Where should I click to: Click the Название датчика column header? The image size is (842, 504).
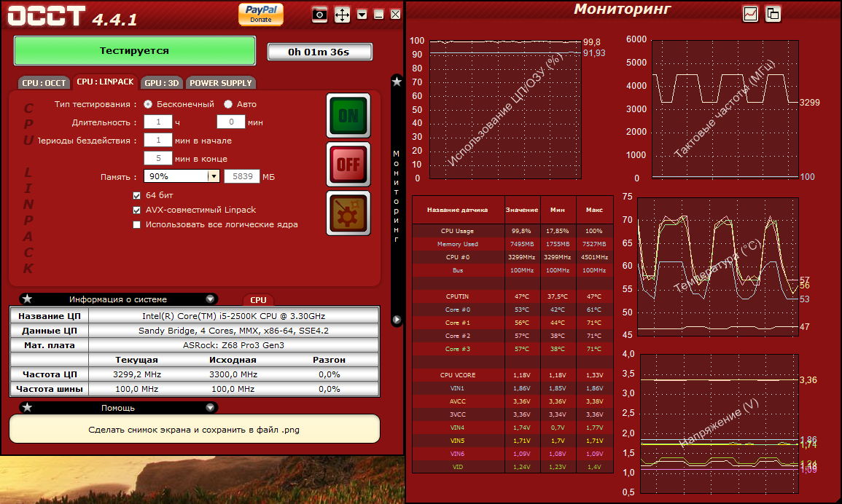(x=458, y=210)
